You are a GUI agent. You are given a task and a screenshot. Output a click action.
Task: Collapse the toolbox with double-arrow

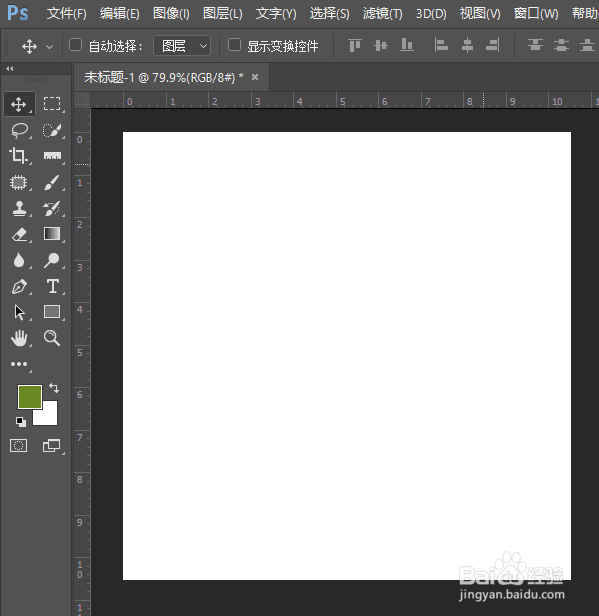[x=9, y=69]
